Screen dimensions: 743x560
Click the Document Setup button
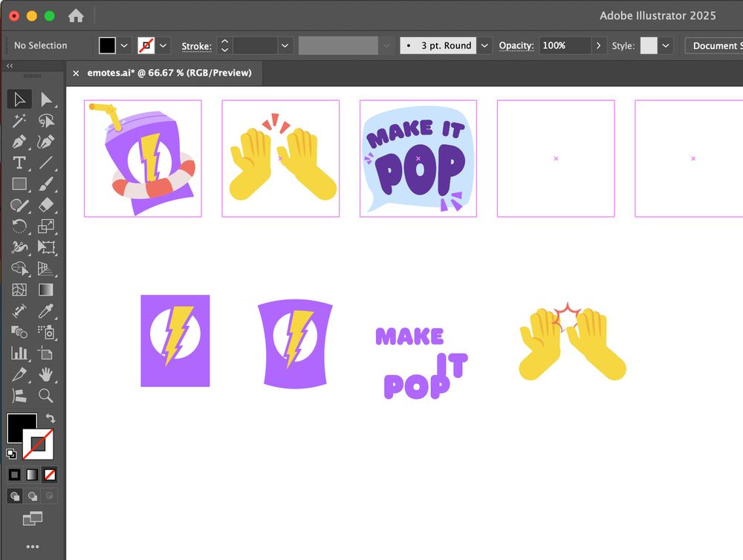pyautogui.click(x=715, y=46)
